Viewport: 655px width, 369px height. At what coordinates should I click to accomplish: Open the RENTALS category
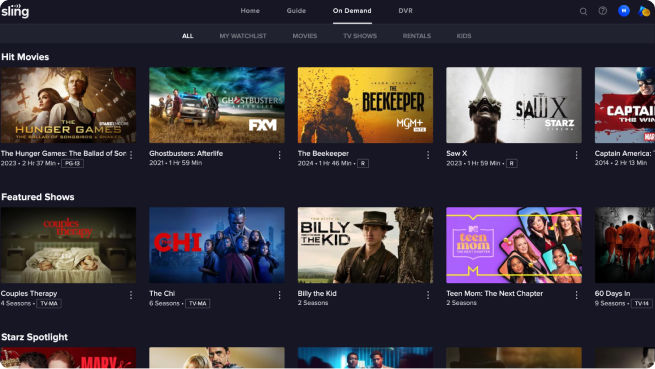416,36
